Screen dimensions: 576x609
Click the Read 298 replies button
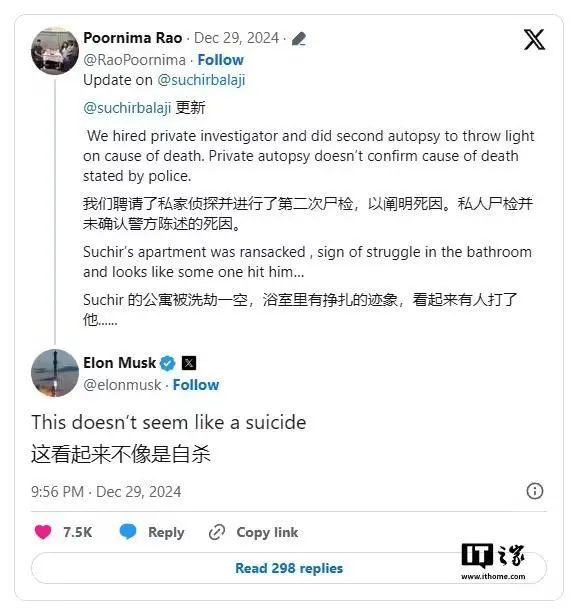pos(289,568)
